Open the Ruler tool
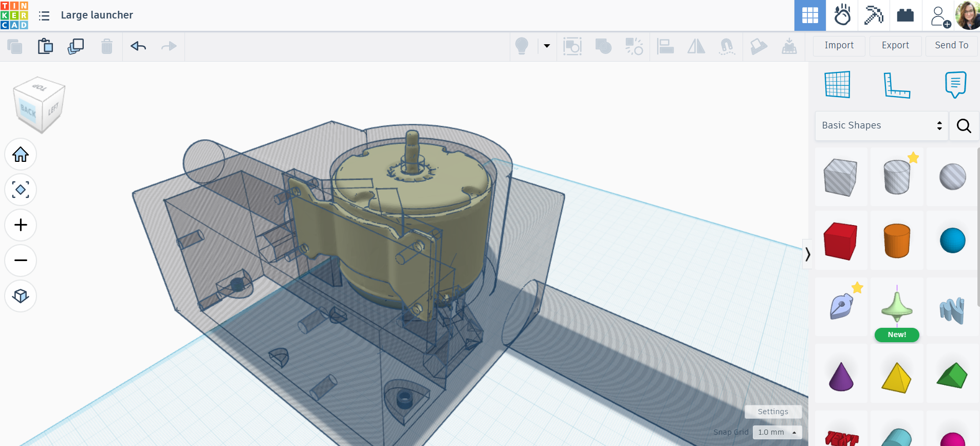This screenshot has height=446, width=980. click(x=896, y=85)
